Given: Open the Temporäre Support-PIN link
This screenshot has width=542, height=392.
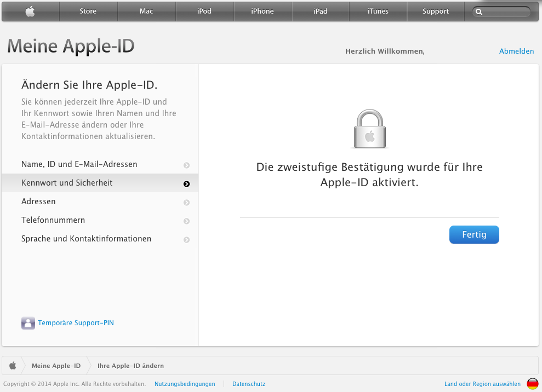Looking at the screenshot, I should tap(76, 323).
